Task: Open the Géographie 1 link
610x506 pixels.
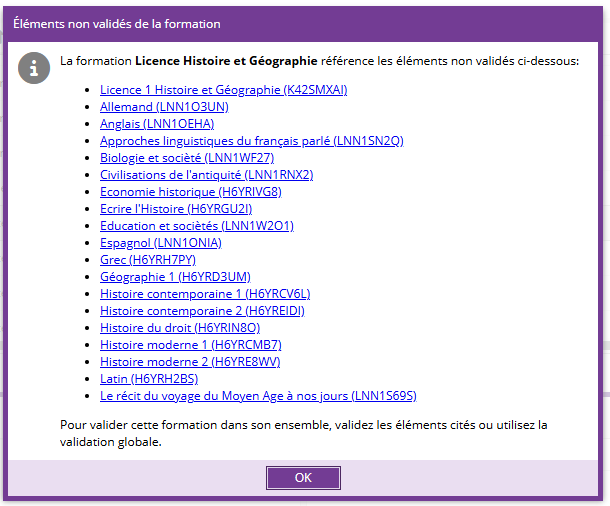Action: [175, 277]
